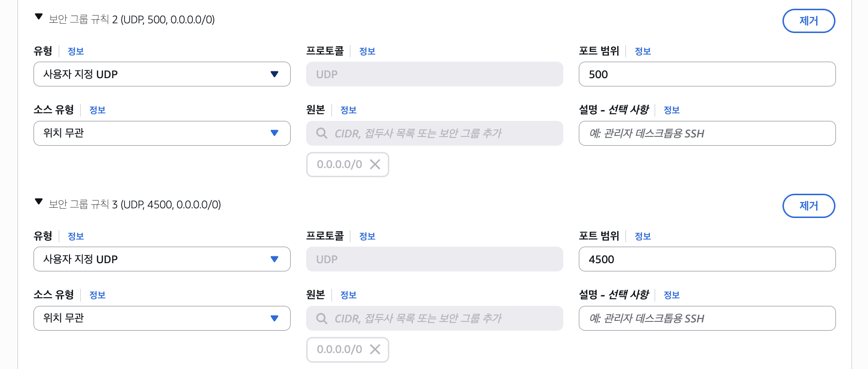The height and width of the screenshot is (369, 868).
Task: Open the type dropdown for rule 3
Action: pos(162,259)
